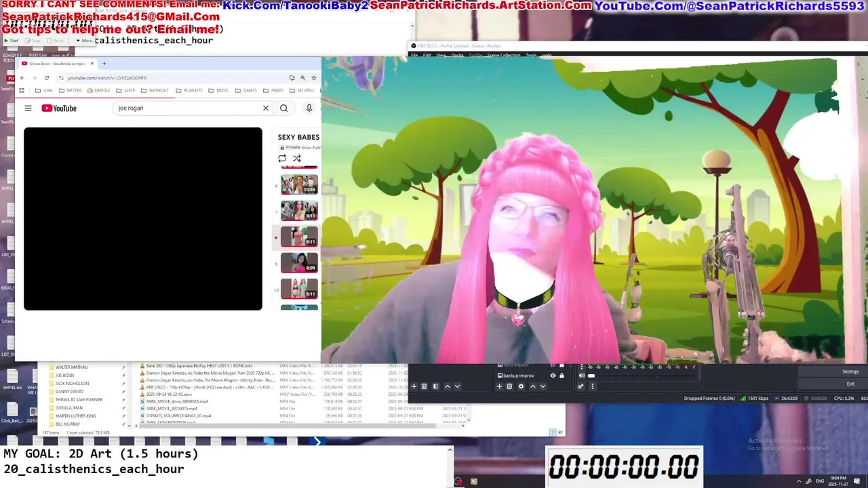Clear the 'joe rogan' search text
Viewport: 868px width, 488px height.
pos(266,108)
